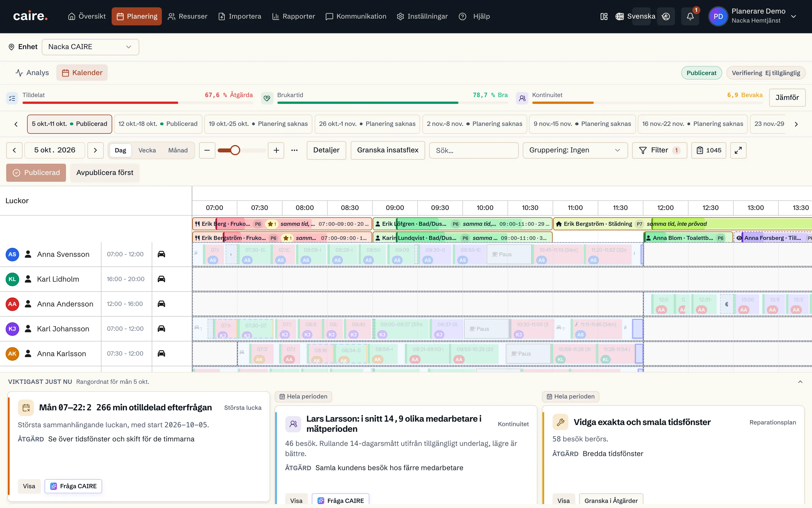Click the caire logo
This screenshot has height=508, width=812.
tap(30, 16)
